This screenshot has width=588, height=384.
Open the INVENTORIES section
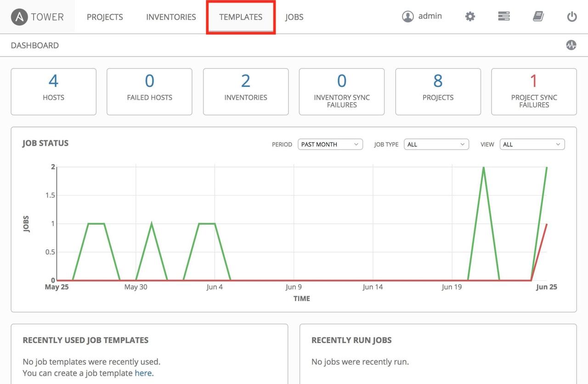click(x=170, y=17)
